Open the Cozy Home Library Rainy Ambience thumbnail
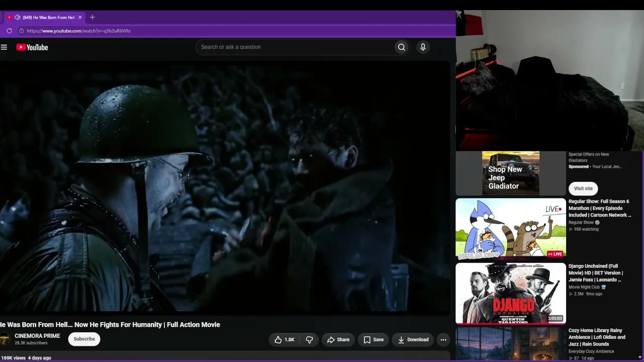The image size is (644, 362). 511,344
